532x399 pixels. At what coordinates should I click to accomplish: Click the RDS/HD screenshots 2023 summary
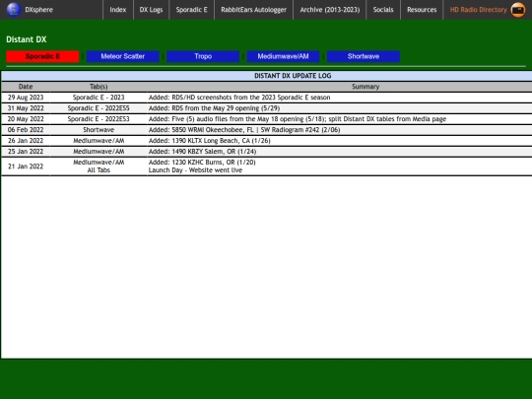point(239,98)
